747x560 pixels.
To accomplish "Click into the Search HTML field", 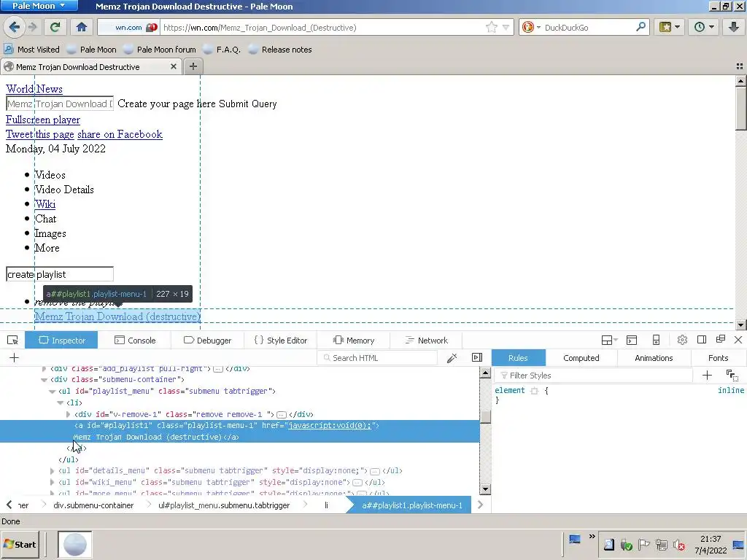I will click(377, 357).
